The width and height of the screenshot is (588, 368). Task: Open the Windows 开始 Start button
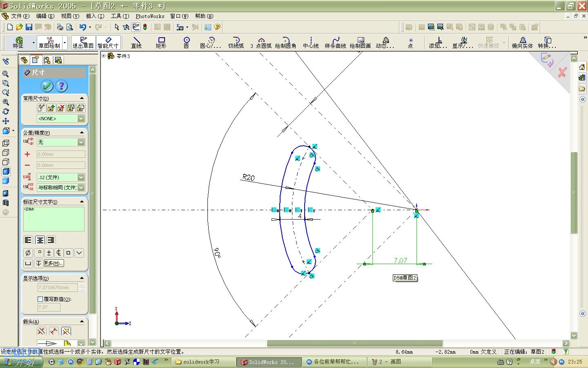pyautogui.click(x=21, y=362)
